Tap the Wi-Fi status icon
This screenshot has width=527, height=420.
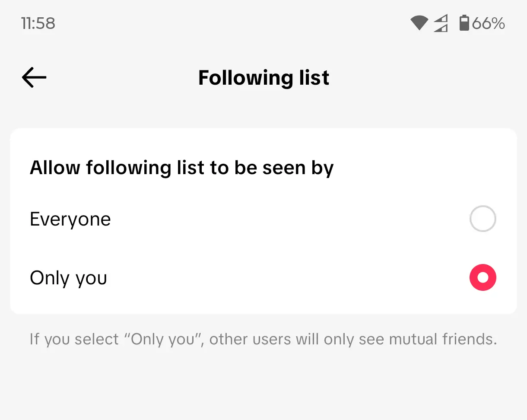419,23
